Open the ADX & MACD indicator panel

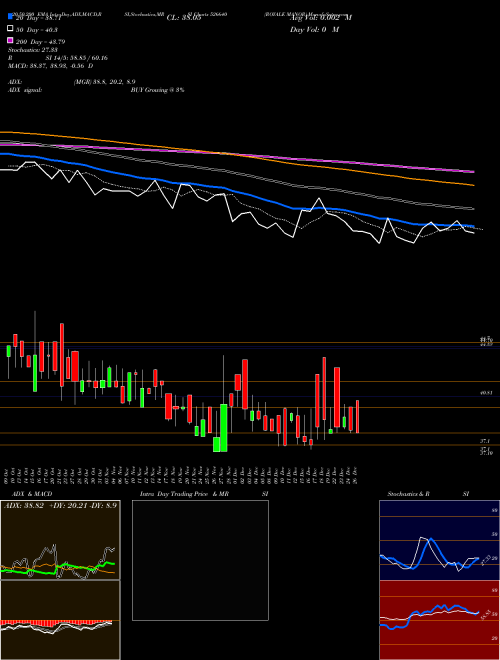(60, 540)
